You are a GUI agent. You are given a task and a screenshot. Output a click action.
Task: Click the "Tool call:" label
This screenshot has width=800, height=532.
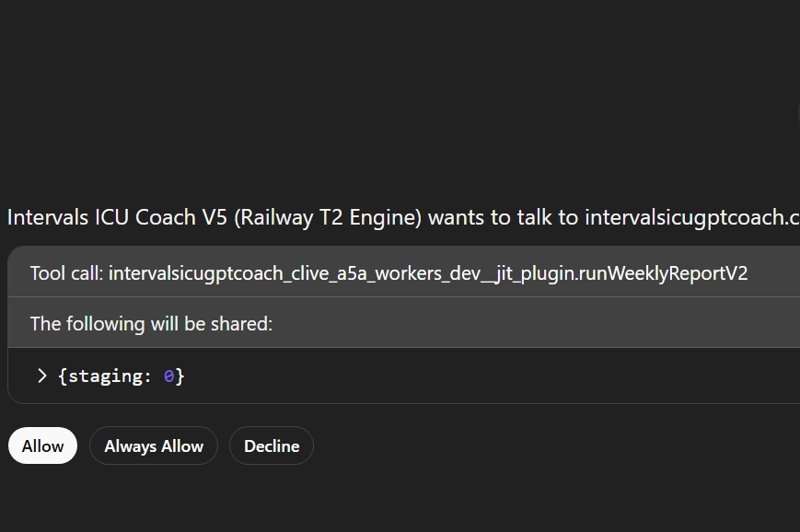66,273
